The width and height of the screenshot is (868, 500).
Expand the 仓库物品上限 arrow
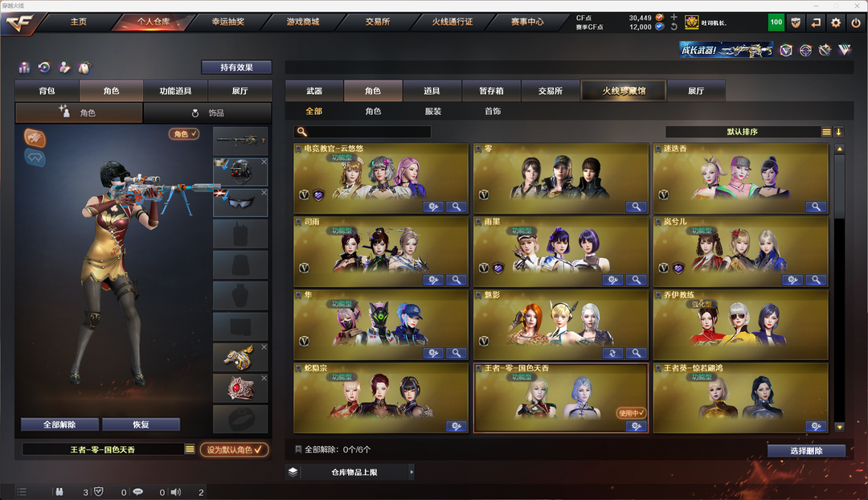click(x=411, y=473)
